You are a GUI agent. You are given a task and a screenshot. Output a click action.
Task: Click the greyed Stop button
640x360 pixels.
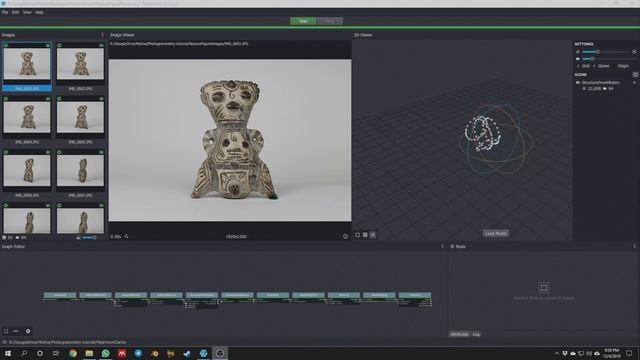(330, 21)
